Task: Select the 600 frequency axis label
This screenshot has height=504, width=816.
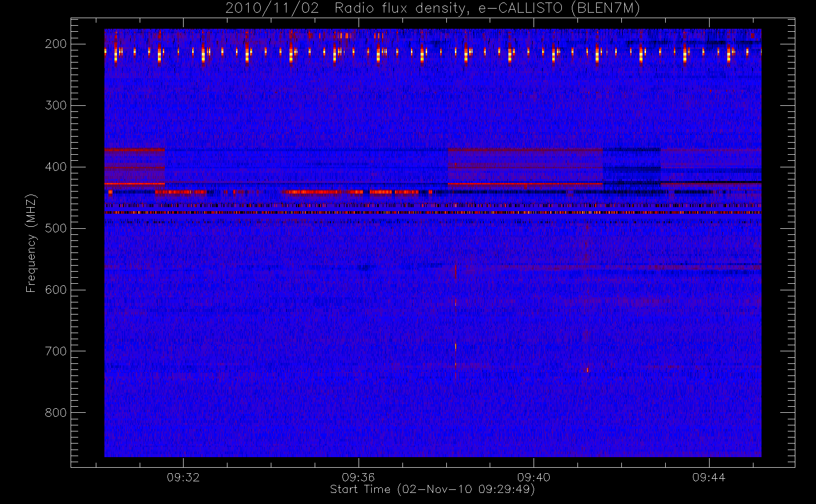Action: click(x=55, y=290)
